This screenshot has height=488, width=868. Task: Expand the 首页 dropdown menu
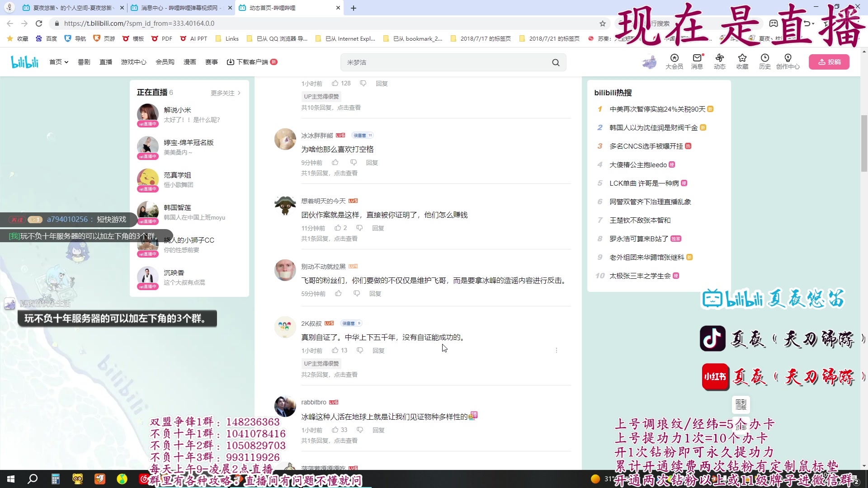point(59,62)
